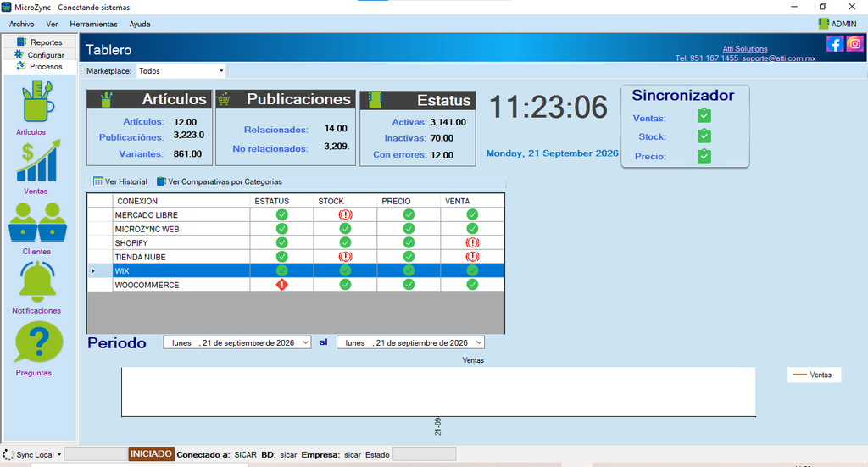Select the MERCADO LIBRE connection row
The image size is (868, 467).
(296, 214)
